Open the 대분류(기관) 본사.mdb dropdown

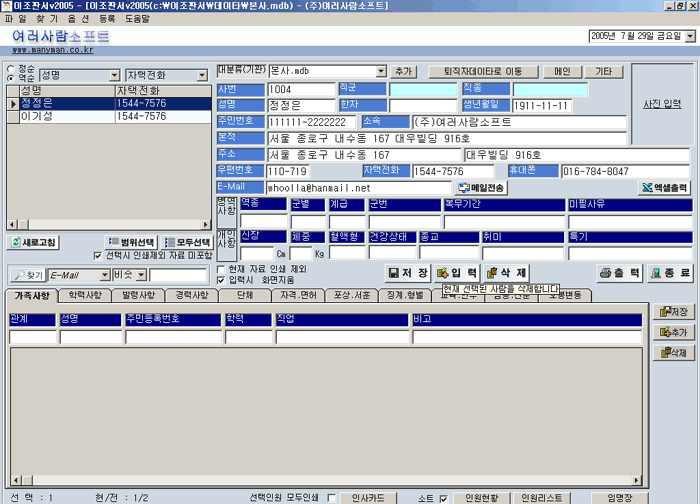tap(381, 72)
